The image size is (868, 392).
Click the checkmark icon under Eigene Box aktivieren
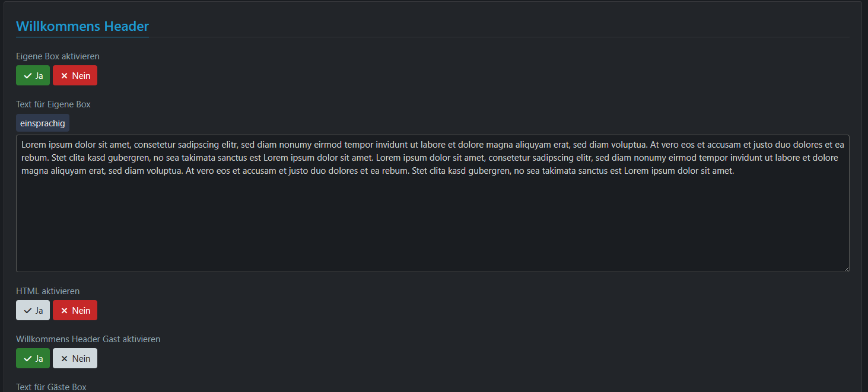point(27,76)
